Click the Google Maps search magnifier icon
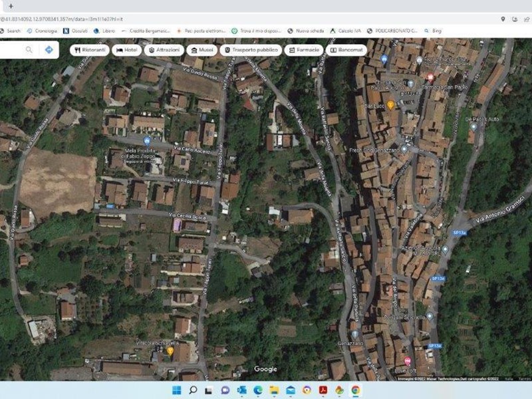 point(29,50)
